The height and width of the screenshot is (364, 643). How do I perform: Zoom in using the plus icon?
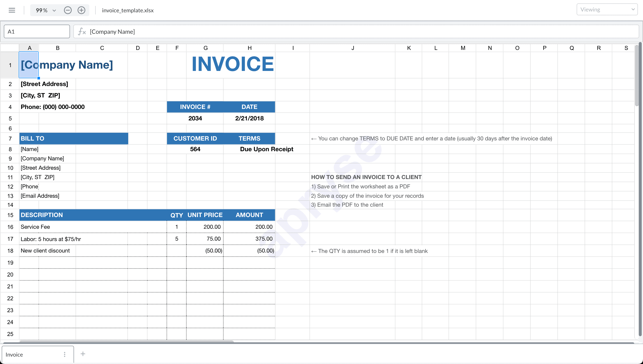[81, 10]
